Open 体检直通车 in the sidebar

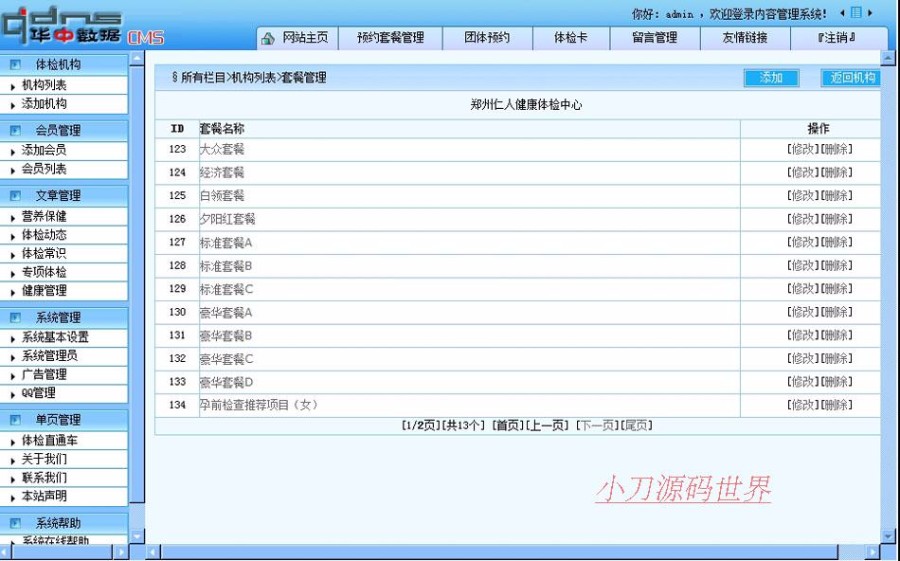click(x=49, y=440)
